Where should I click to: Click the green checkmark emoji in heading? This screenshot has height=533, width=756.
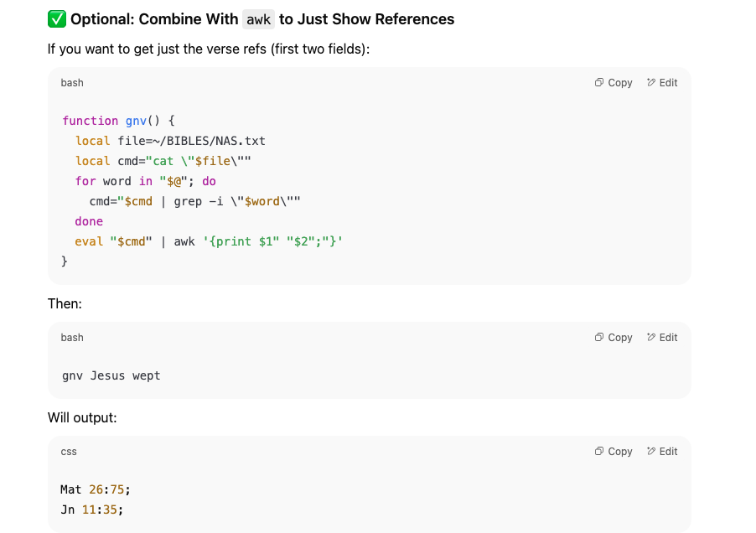pos(57,18)
